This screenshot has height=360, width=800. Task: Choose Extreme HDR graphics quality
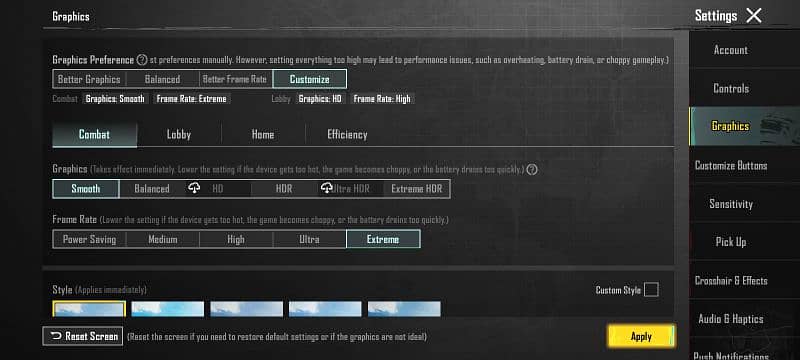tap(416, 189)
